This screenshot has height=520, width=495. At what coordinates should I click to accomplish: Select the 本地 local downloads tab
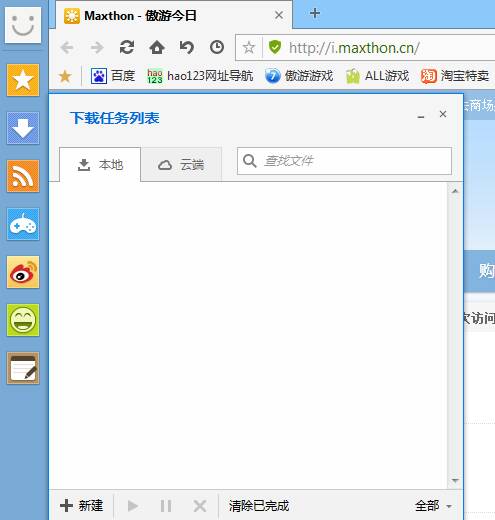coord(100,165)
